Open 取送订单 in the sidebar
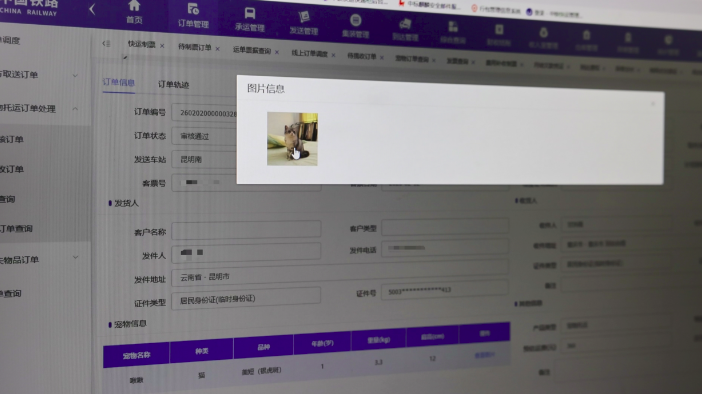Image resolution: width=702 pixels, height=394 pixels. pos(19,74)
